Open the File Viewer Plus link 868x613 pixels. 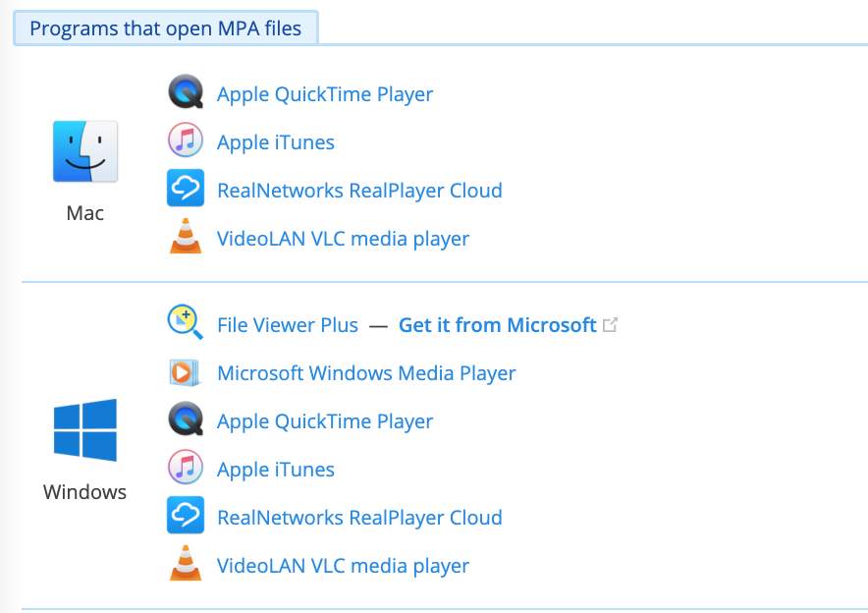(288, 325)
